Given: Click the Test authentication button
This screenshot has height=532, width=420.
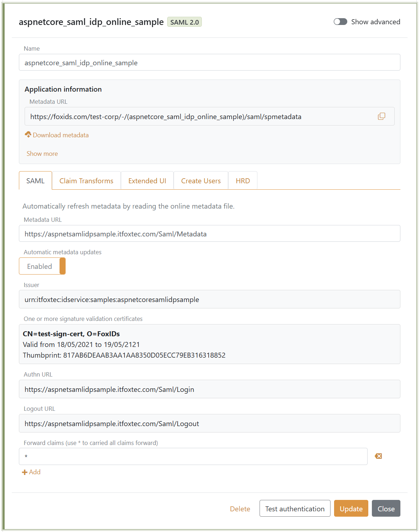Looking at the screenshot, I should tap(295, 508).
